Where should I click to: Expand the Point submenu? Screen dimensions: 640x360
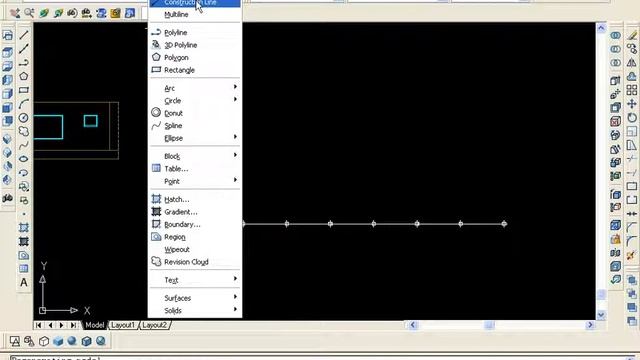point(195,181)
